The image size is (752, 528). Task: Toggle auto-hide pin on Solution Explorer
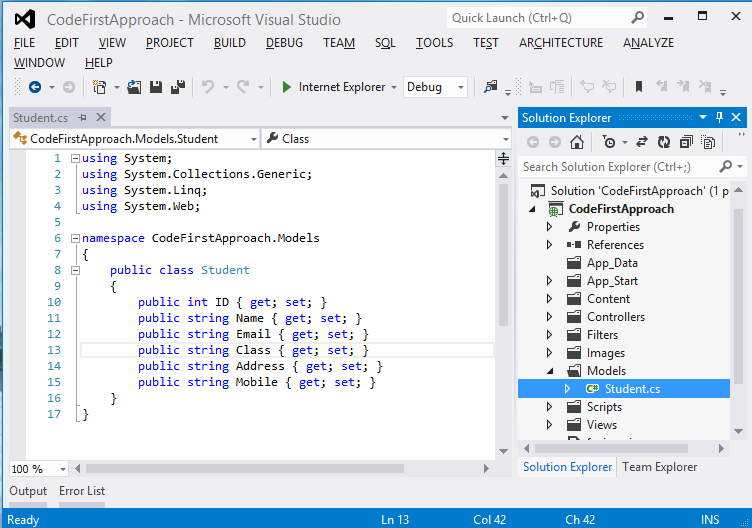(719, 118)
